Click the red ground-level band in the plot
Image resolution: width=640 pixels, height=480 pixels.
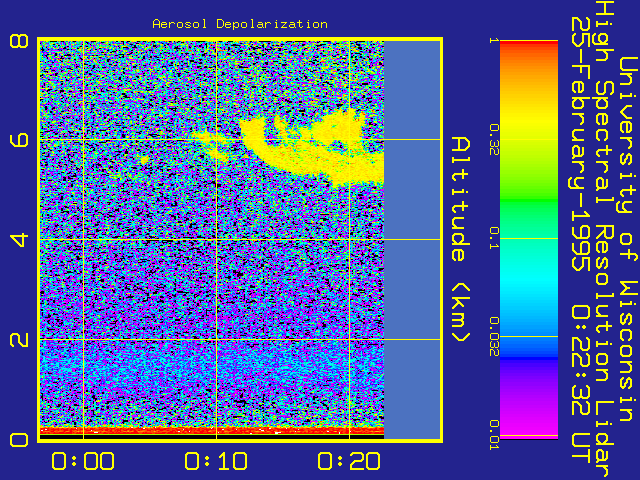[212, 430]
